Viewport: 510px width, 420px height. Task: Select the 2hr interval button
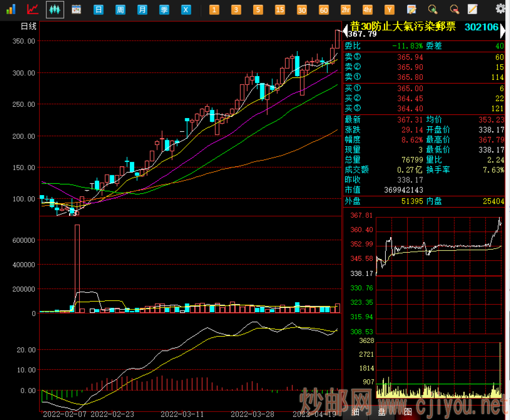346,9
